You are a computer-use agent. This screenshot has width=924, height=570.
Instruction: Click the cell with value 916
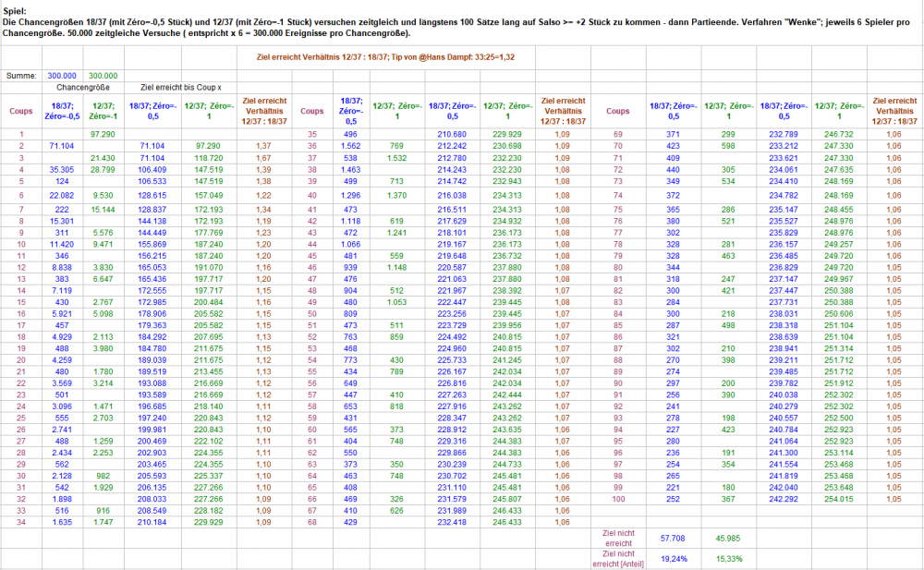pyautogui.click(x=103, y=511)
